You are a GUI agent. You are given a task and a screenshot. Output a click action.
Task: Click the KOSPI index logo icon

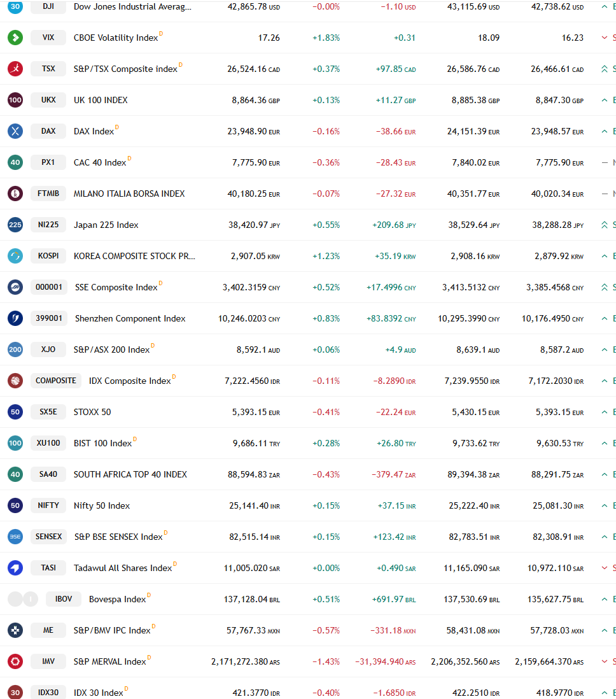coord(15,256)
